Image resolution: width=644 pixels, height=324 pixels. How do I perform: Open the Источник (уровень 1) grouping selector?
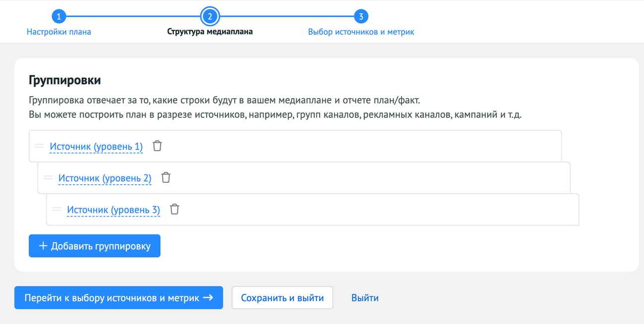96,147
